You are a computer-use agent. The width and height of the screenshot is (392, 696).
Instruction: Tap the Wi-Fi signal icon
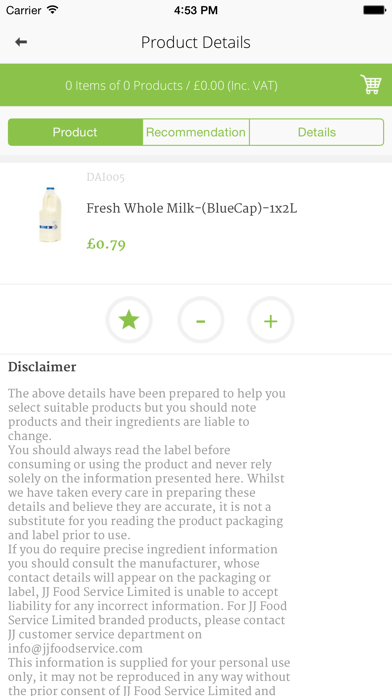(x=52, y=10)
